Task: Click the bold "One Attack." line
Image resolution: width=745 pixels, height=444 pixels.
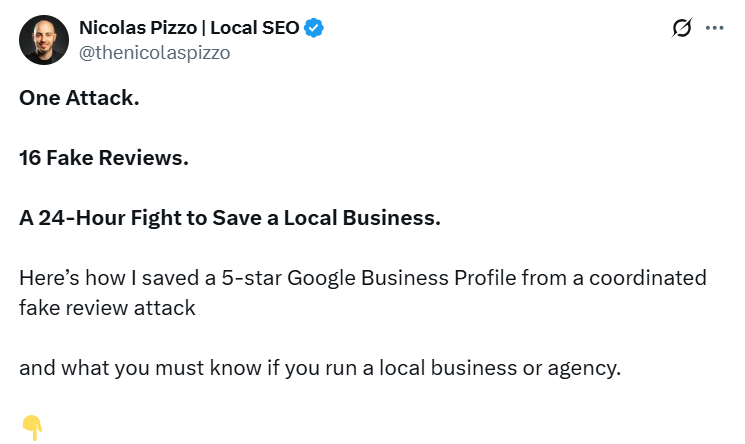Action: 79,99
